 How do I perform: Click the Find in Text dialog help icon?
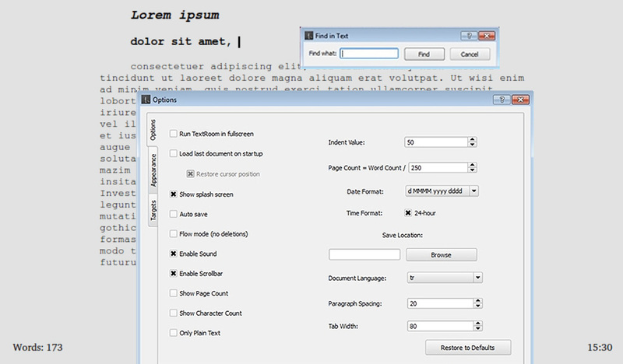pyautogui.click(x=469, y=36)
